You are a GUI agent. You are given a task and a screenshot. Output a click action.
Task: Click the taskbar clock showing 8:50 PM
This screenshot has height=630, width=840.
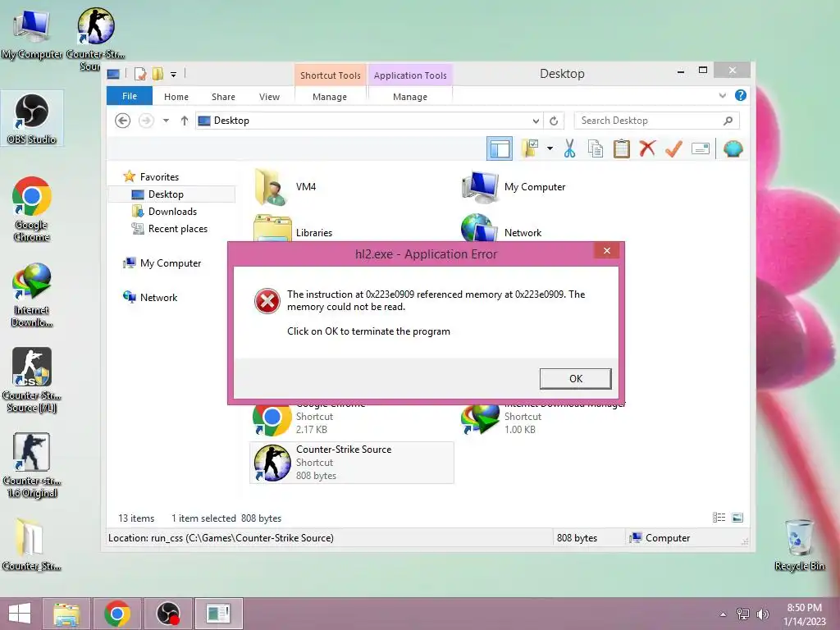pos(804,614)
